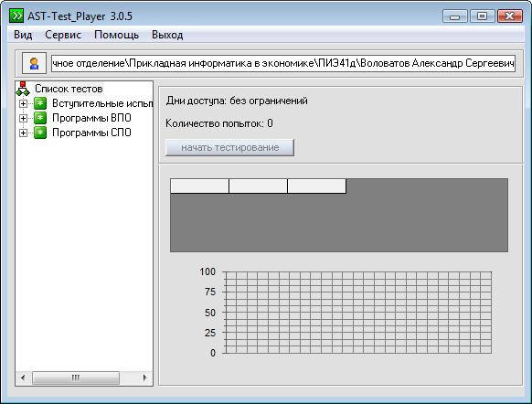The width and height of the screenshot is (532, 404).
Task: Click the second empty table header cell
Action: [x=258, y=186]
